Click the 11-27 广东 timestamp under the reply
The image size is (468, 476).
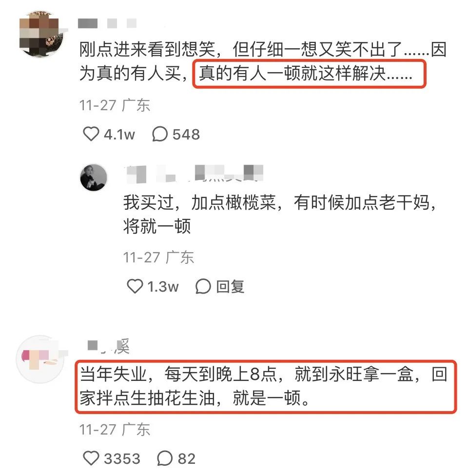pos(158,258)
